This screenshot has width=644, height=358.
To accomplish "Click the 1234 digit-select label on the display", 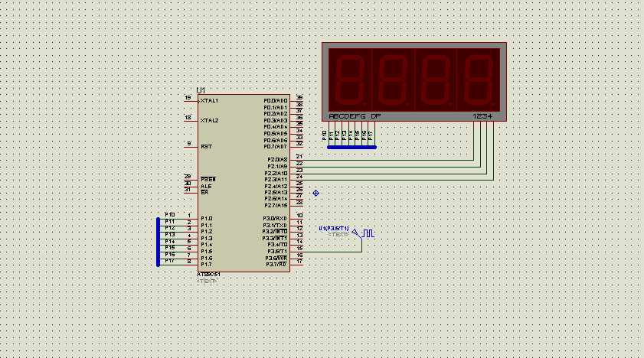I will pyautogui.click(x=482, y=116).
